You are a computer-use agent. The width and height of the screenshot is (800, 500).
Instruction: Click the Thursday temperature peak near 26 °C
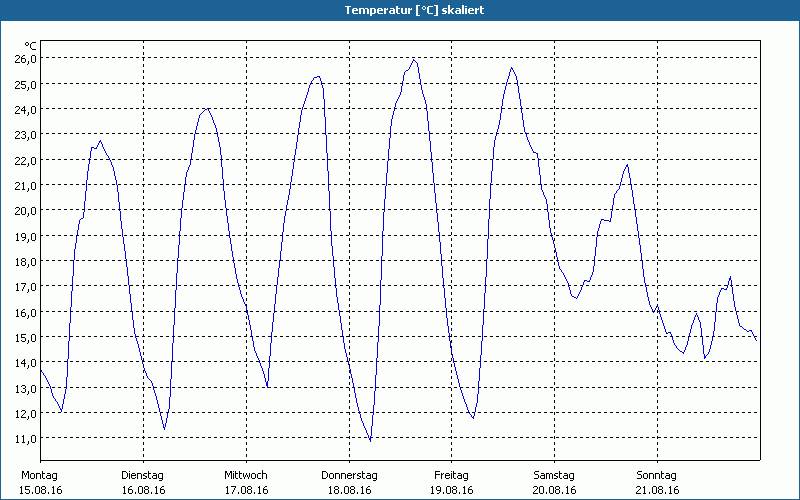coord(414,60)
